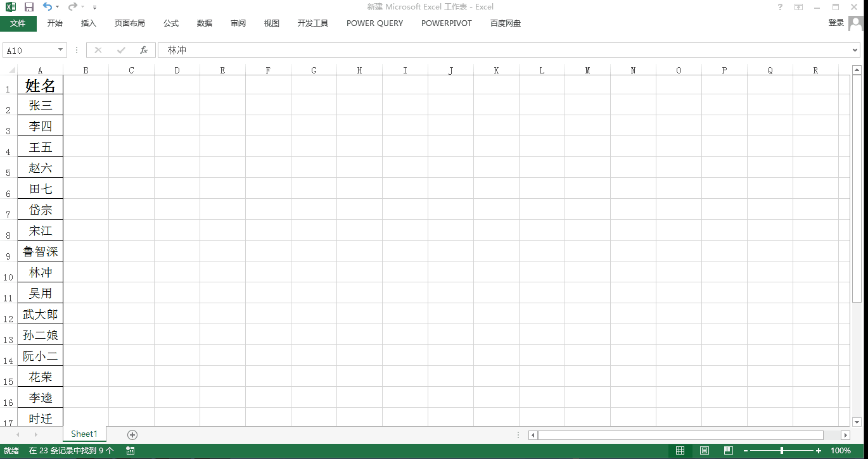Open the Help question mark icon

click(780, 7)
